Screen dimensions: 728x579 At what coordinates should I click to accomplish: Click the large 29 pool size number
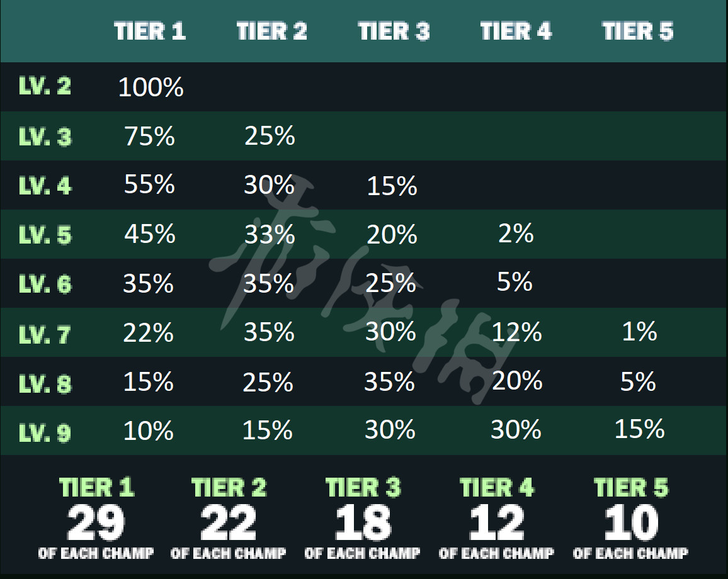96,522
